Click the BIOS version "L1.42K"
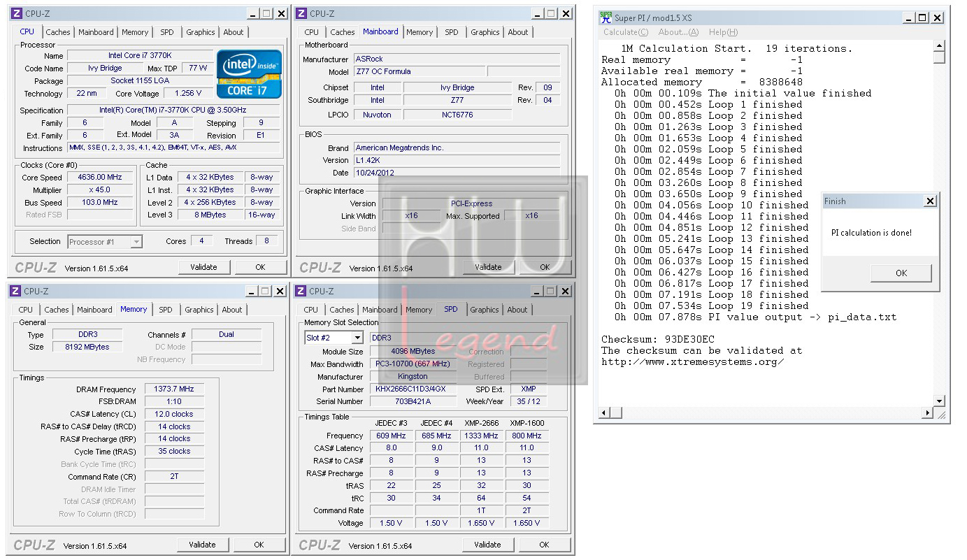The image size is (967, 560). [457, 160]
